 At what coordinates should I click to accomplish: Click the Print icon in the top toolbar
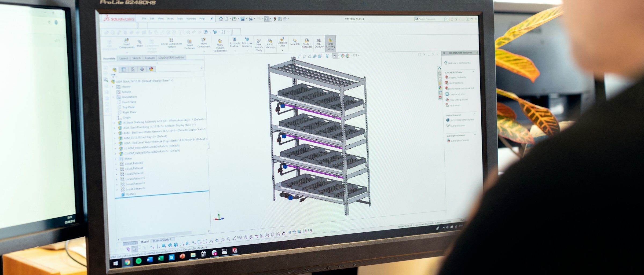(x=250, y=19)
